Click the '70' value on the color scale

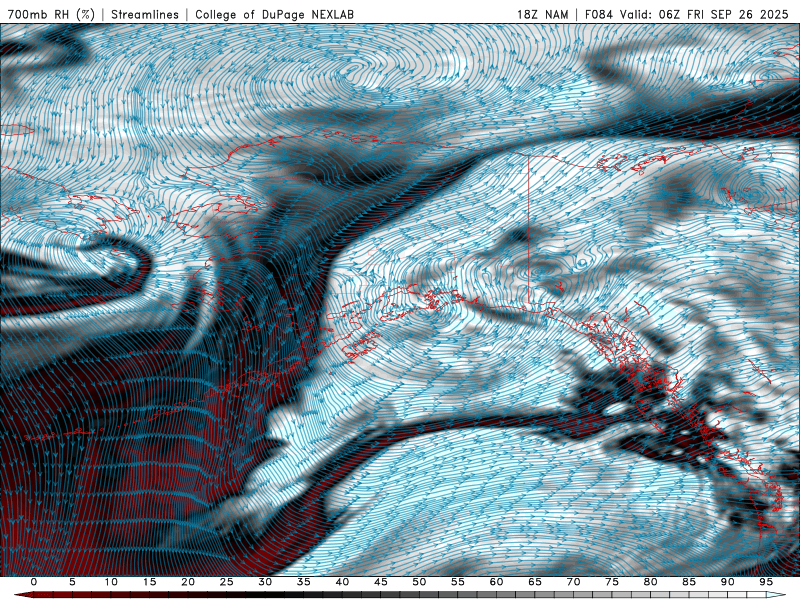573,582
